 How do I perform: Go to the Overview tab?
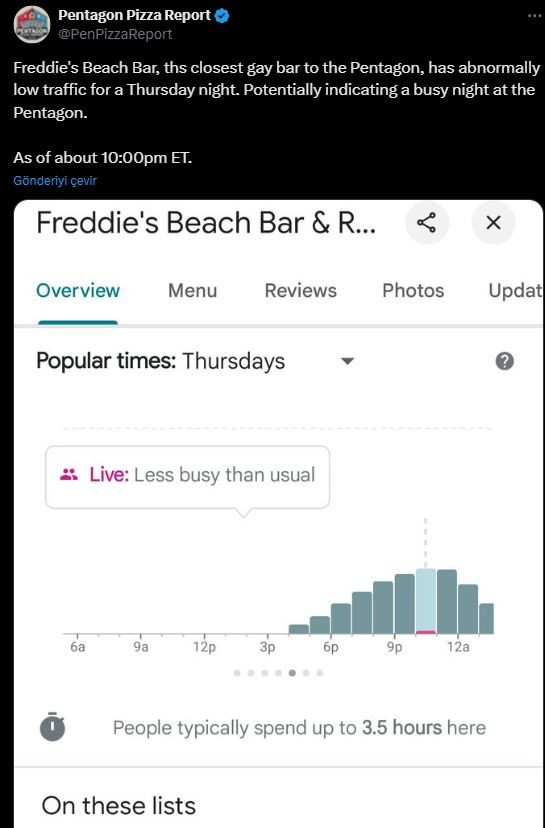click(78, 290)
